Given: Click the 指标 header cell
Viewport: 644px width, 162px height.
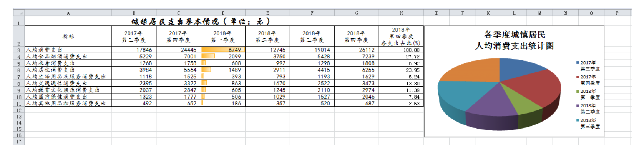Looking at the screenshot, I should (x=68, y=37).
